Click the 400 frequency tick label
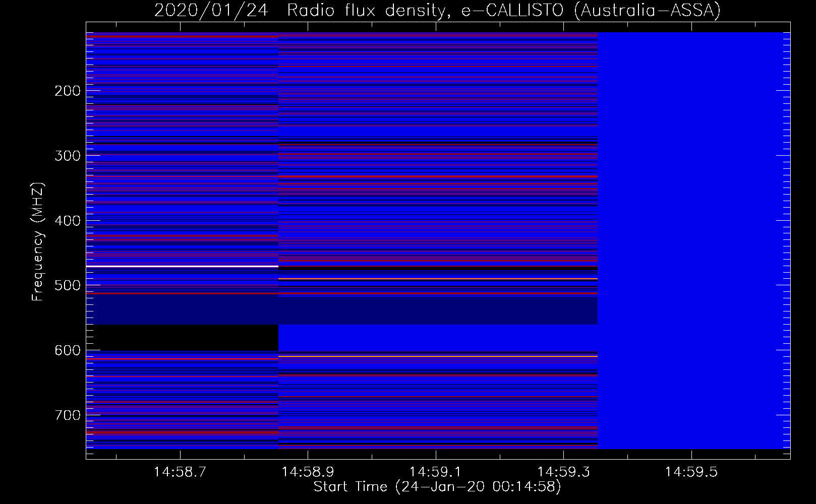 (x=68, y=221)
